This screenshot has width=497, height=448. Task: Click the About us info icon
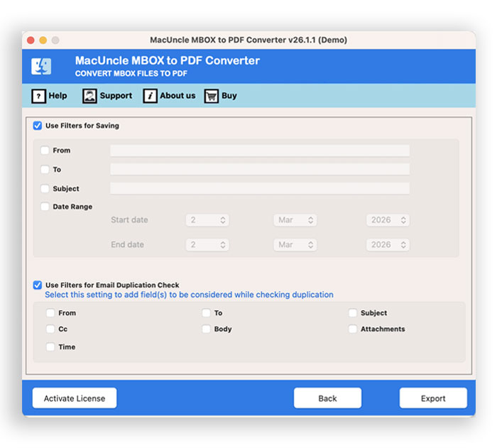coord(150,96)
